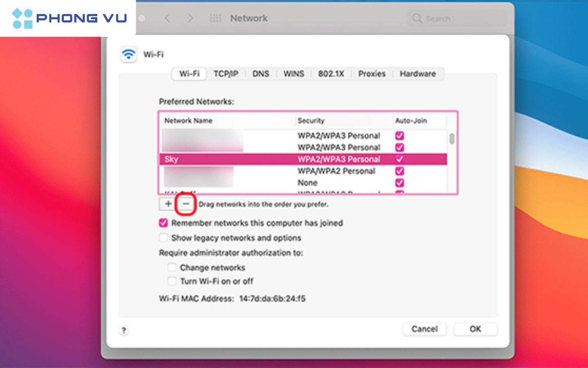588x368 pixels.
Task: Click the Security column header
Action: click(x=311, y=121)
